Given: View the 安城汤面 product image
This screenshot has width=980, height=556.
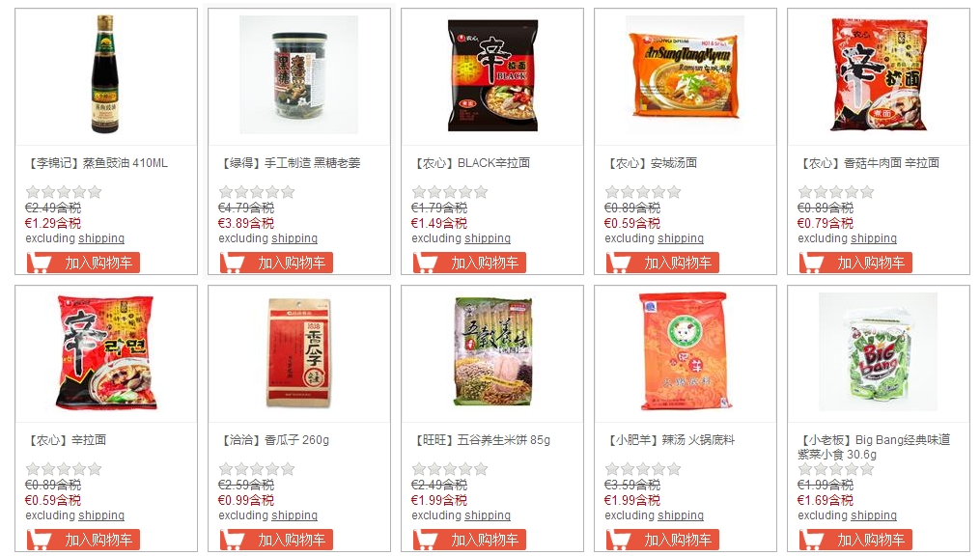Looking at the screenshot, I should (x=685, y=75).
